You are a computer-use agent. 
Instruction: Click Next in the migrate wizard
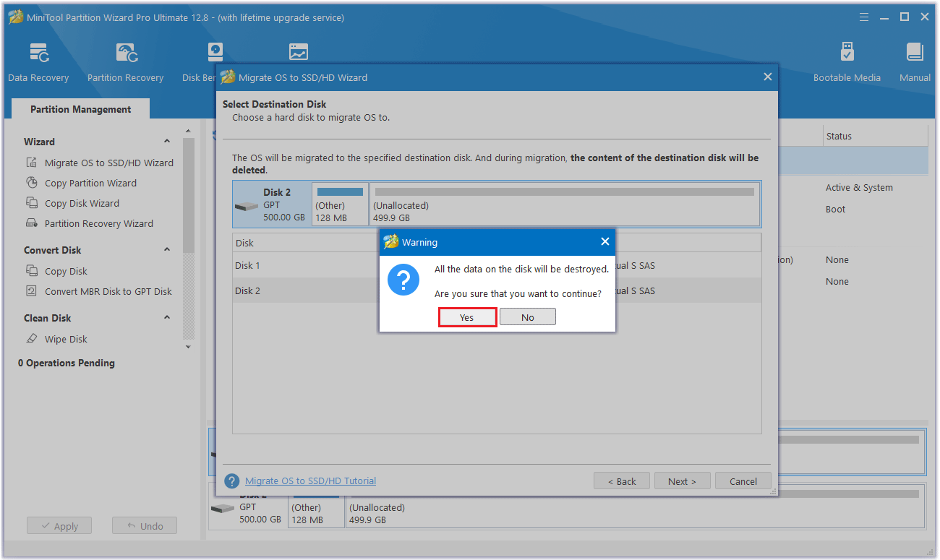(682, 481)
